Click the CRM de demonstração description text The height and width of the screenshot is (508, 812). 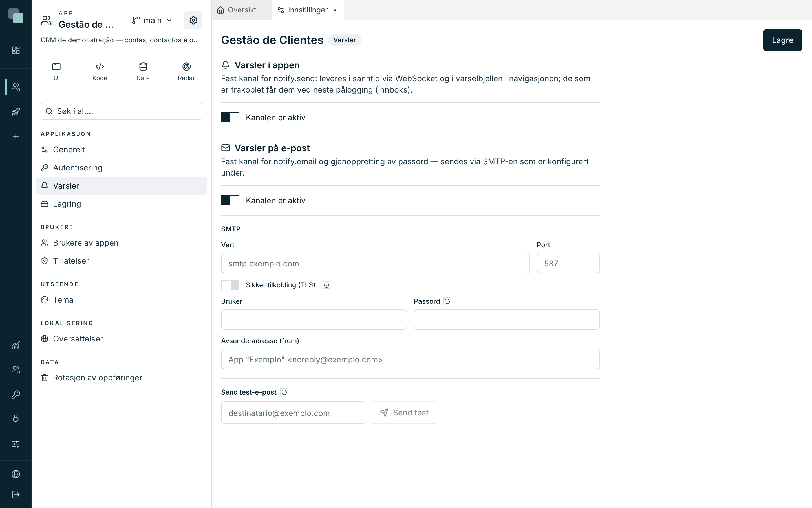[120, 40]
